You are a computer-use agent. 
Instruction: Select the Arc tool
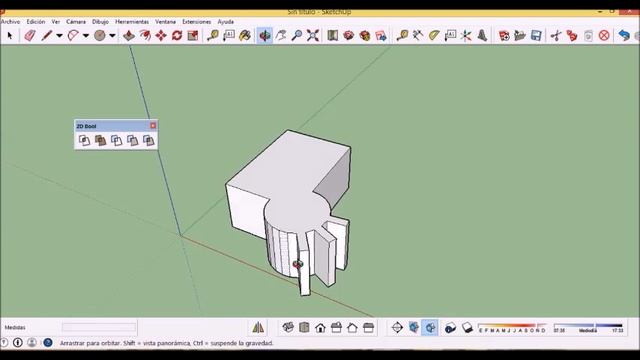tap(73, 36)
